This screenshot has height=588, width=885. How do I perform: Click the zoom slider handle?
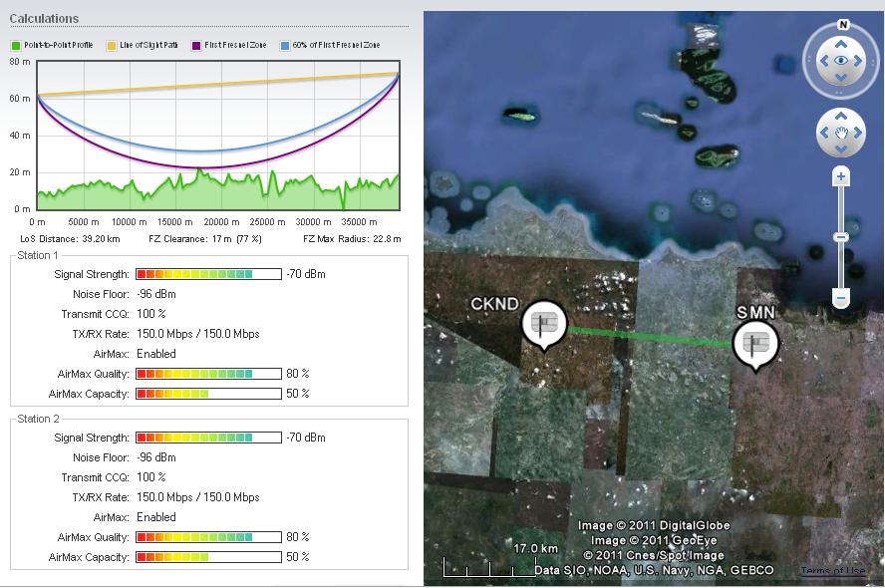[841, 237]
